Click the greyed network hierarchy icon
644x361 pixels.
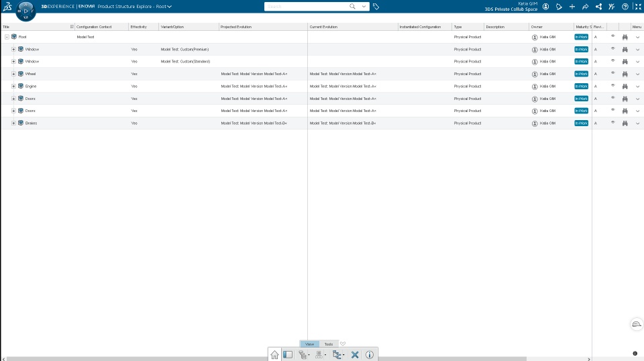coord(319,355)
